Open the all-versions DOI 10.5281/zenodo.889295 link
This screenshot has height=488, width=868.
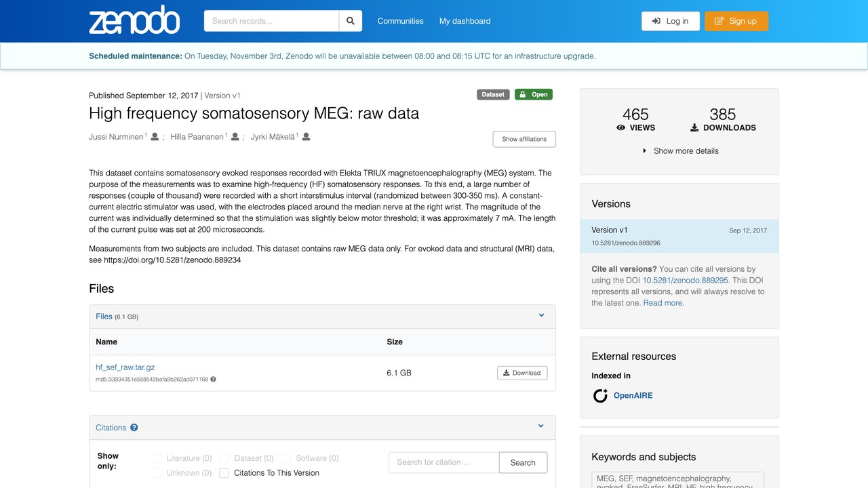686,281
